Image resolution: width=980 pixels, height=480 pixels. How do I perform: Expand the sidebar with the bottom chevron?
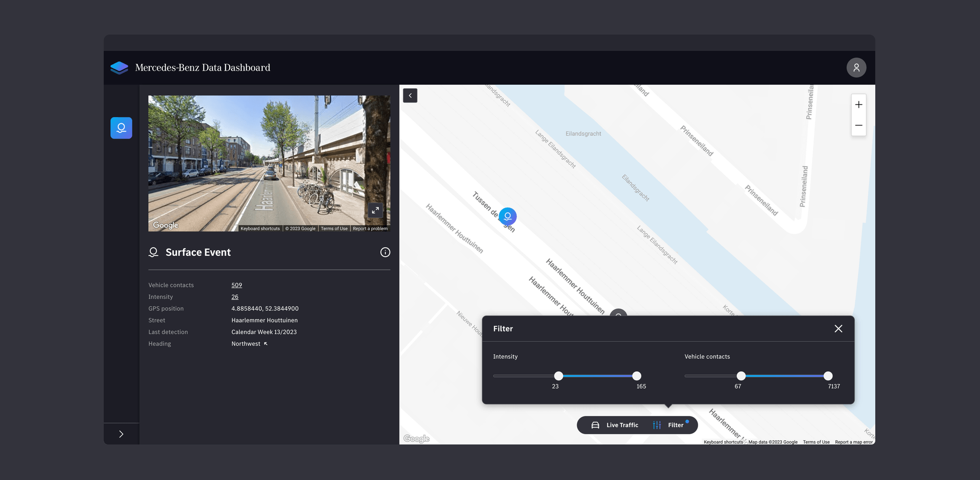tap(121, 434)
